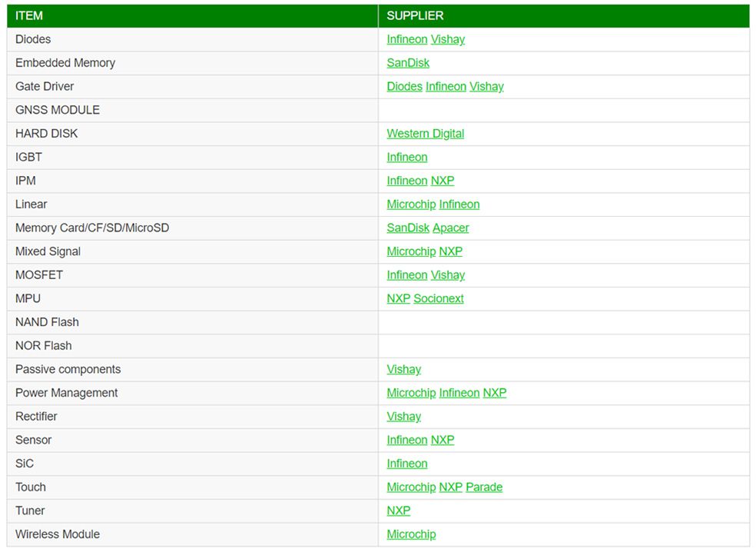This screenshot has height=552, width=756.
Task: Click NXP link in Tuner row
Action: click(398, 511)
